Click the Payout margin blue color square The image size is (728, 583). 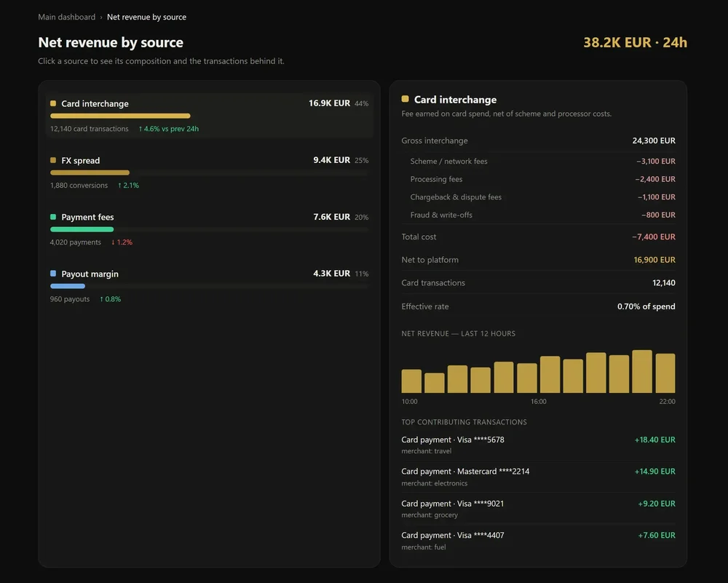point(53,274)
